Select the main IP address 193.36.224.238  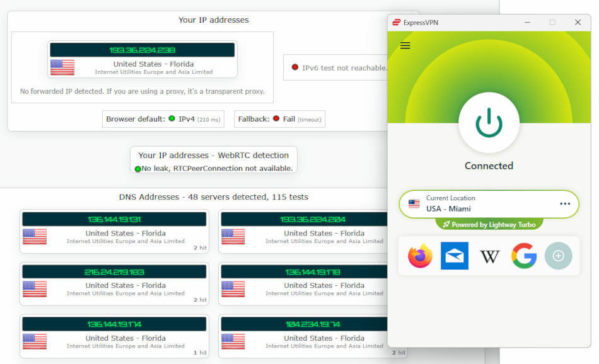142,50
